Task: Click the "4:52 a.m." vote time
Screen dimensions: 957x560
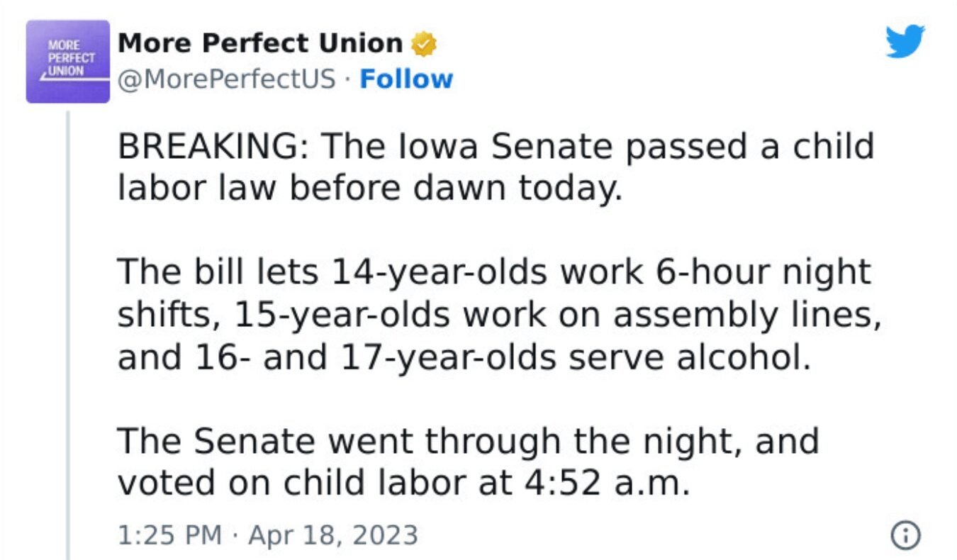Action: [x=607, y=483]
